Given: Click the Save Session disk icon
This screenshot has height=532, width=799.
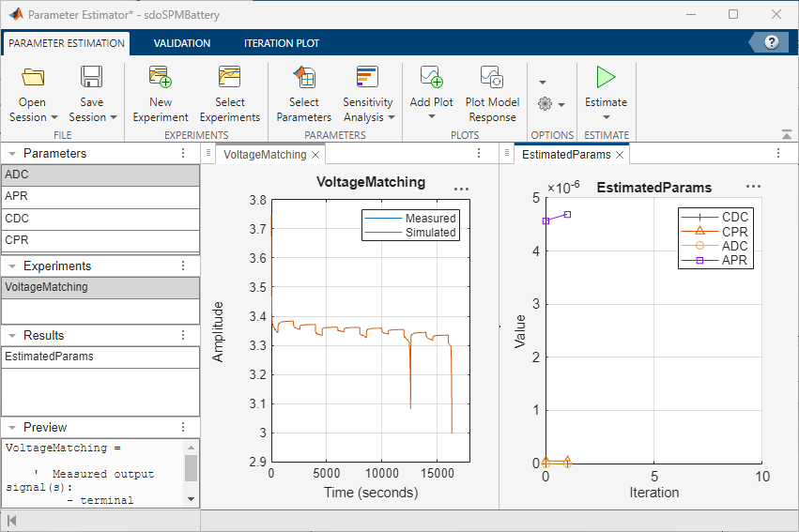Looking at the screenshot, I should point(92,78).
